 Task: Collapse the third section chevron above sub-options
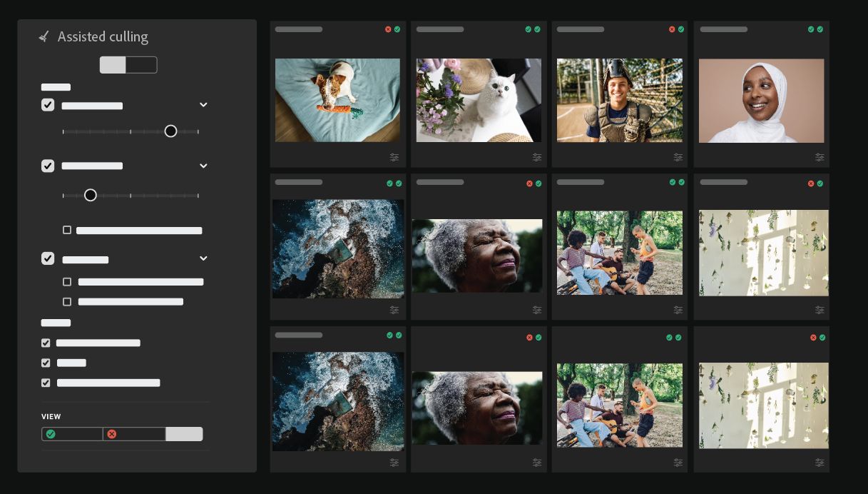pos(203,258)
